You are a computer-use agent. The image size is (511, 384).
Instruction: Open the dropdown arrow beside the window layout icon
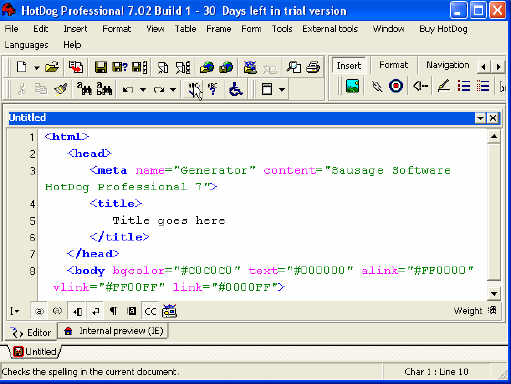coord(282,89)
